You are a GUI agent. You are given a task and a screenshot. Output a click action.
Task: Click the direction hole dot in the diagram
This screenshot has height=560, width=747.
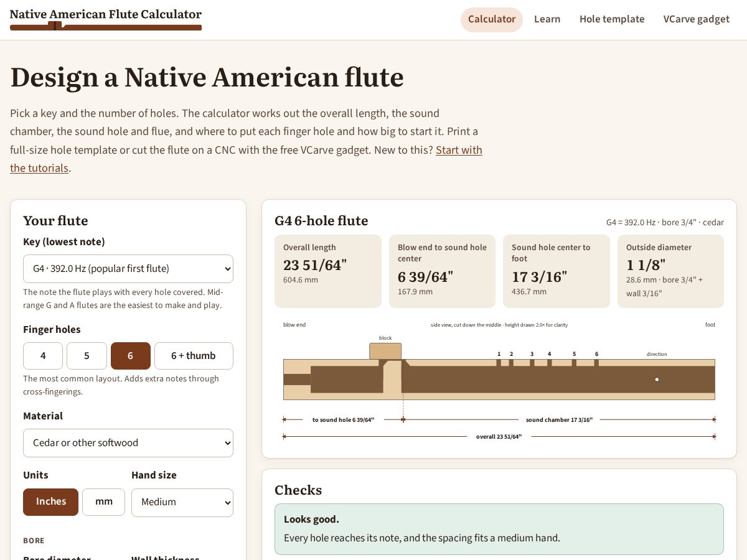[657, 379]
